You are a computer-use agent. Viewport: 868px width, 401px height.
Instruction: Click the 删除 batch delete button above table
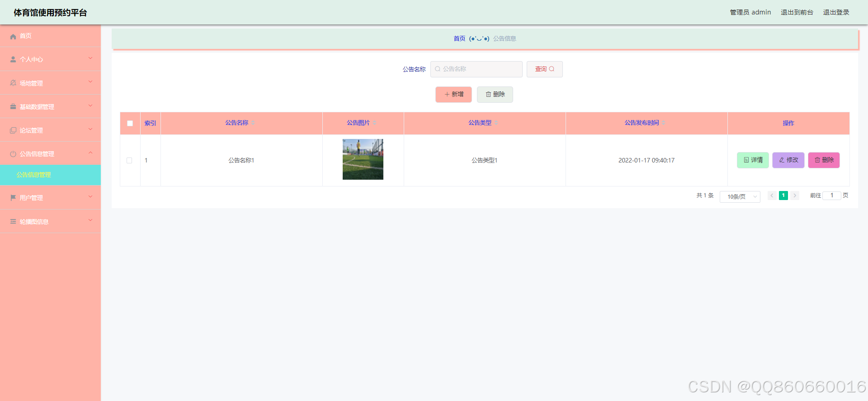click(495, 95)
